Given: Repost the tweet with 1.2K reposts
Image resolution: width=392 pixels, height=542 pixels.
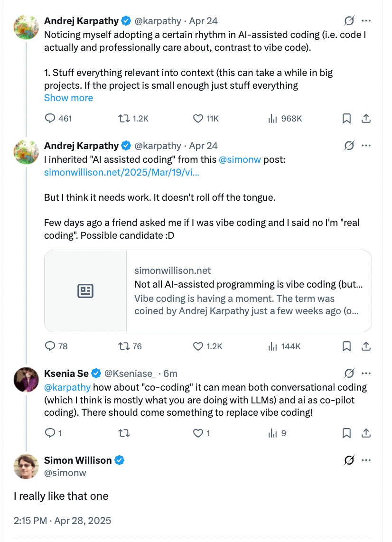Looking at the screenshot, I should (x=124, y=118).
